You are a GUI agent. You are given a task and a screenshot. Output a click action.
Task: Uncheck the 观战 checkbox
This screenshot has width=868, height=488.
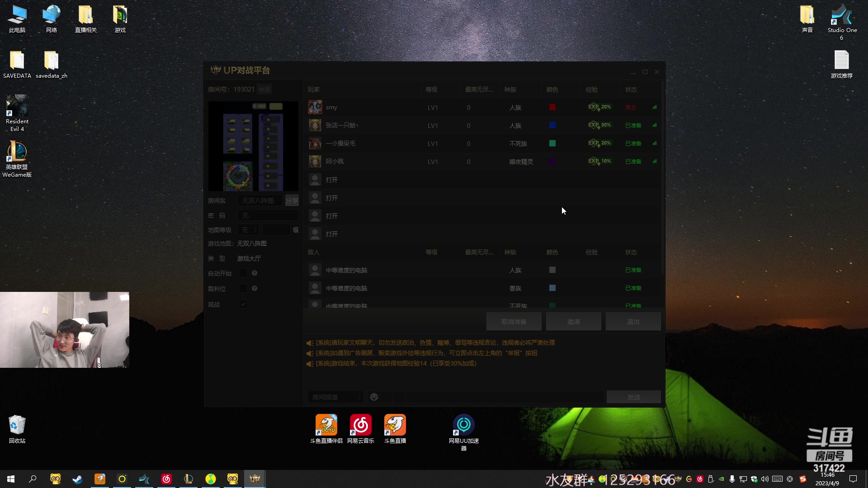pos(243,304)
